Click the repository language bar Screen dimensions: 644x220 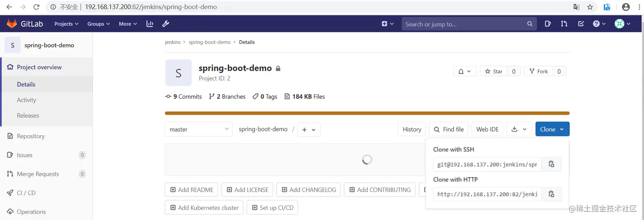click(x=367, y=113)
